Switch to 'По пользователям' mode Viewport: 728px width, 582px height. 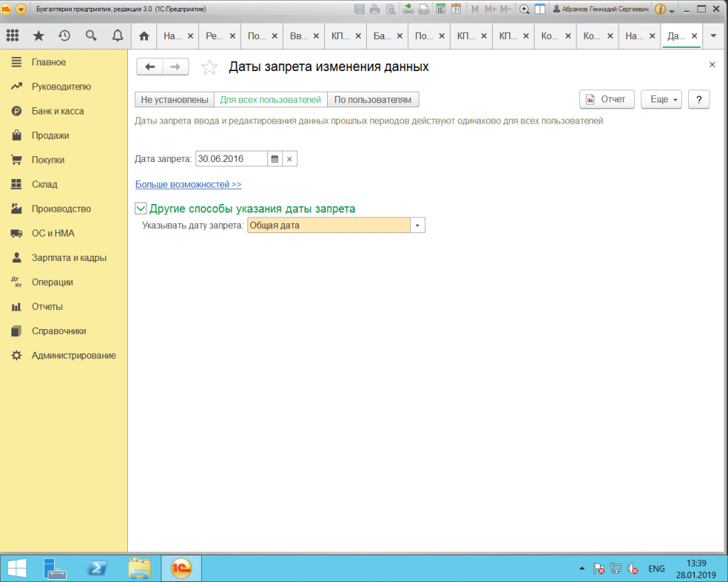click(x=373, y=99)
